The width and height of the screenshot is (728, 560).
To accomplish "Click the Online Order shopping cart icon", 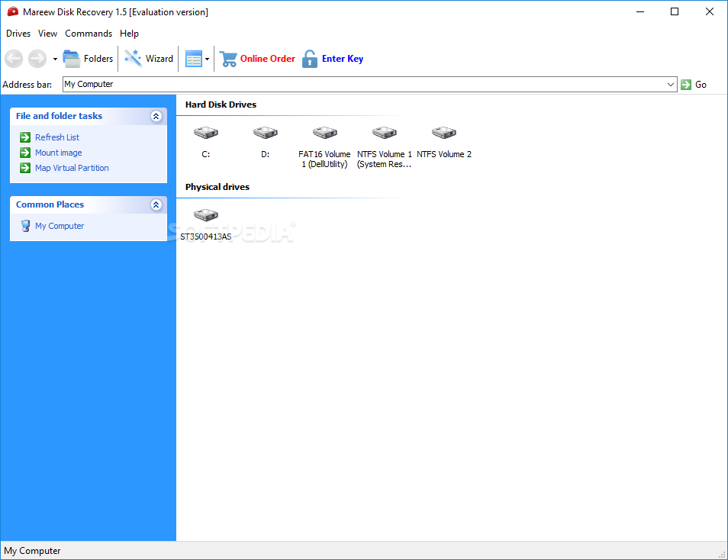I will click(227, 59).
